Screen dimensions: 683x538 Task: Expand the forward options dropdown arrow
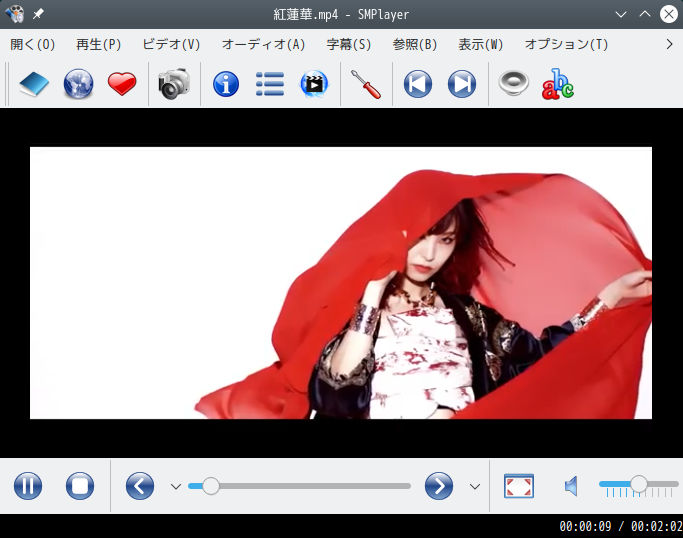click(475, 486)
